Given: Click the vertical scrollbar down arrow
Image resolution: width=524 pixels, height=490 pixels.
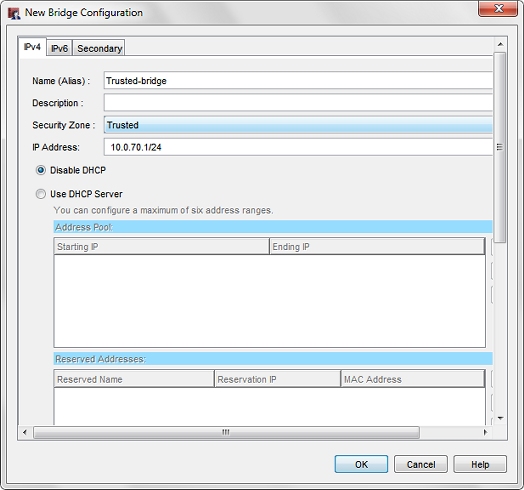Looking at the screenshot, I should (x=500, y=418).
